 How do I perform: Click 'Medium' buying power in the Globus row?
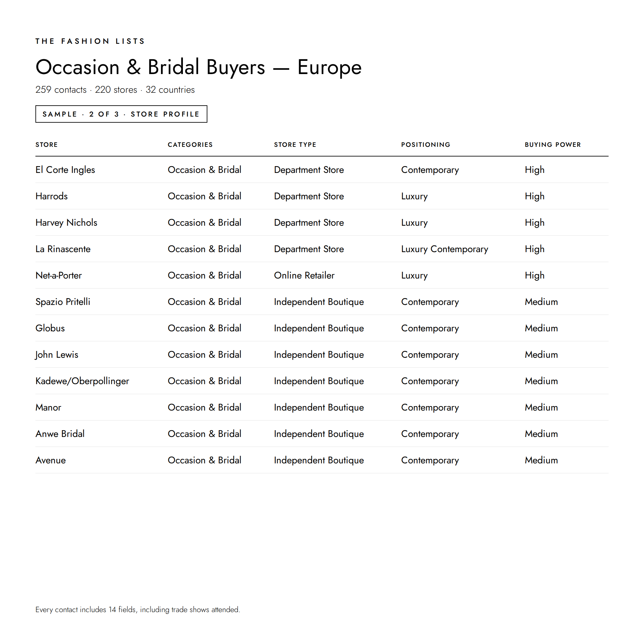(541, 328)
